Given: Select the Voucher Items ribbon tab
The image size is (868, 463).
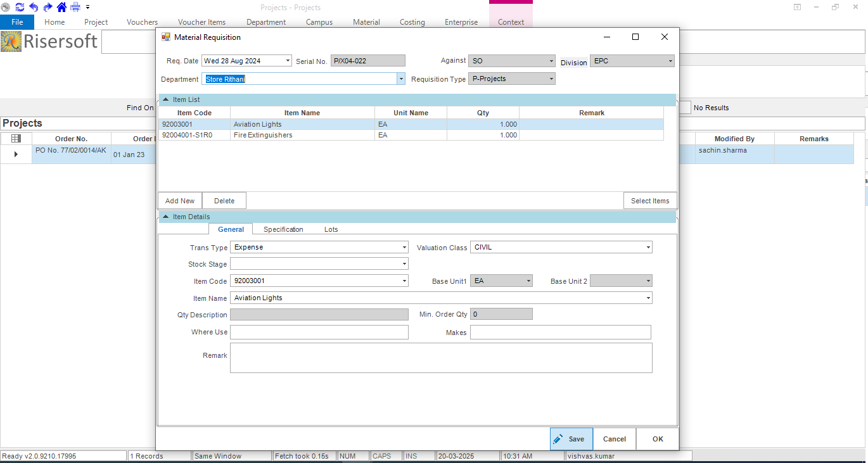Looking at the screenshot, I should [x=201, y=22].
